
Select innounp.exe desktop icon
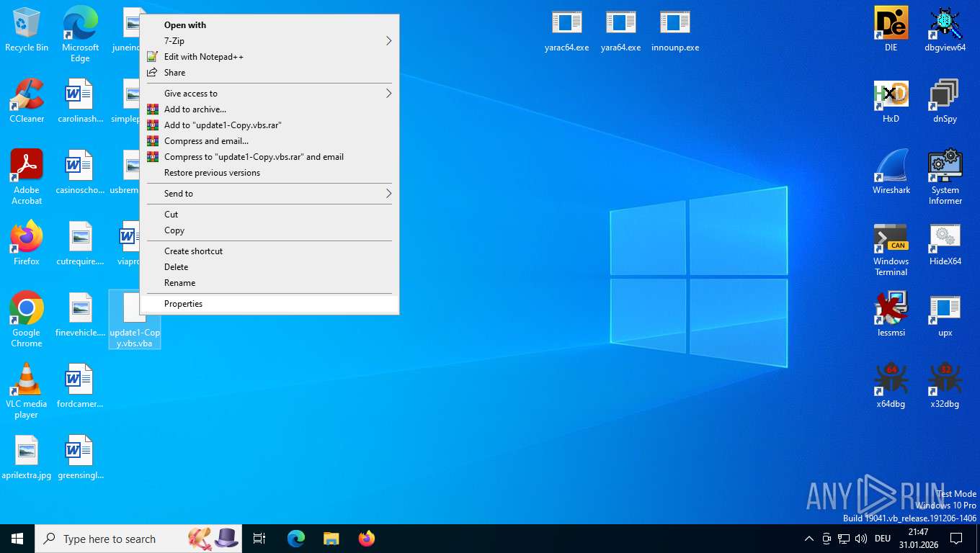tap(675, 30)
